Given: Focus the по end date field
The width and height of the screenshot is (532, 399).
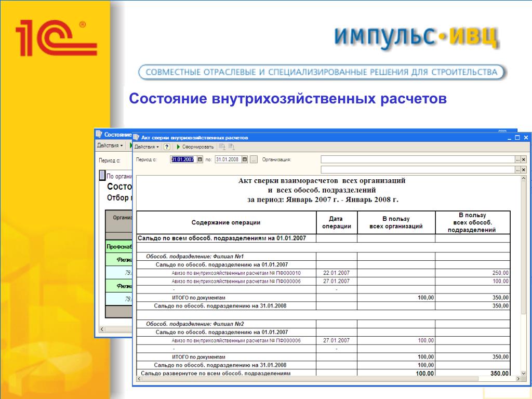Looking at the screenshot, I should 229,159.
